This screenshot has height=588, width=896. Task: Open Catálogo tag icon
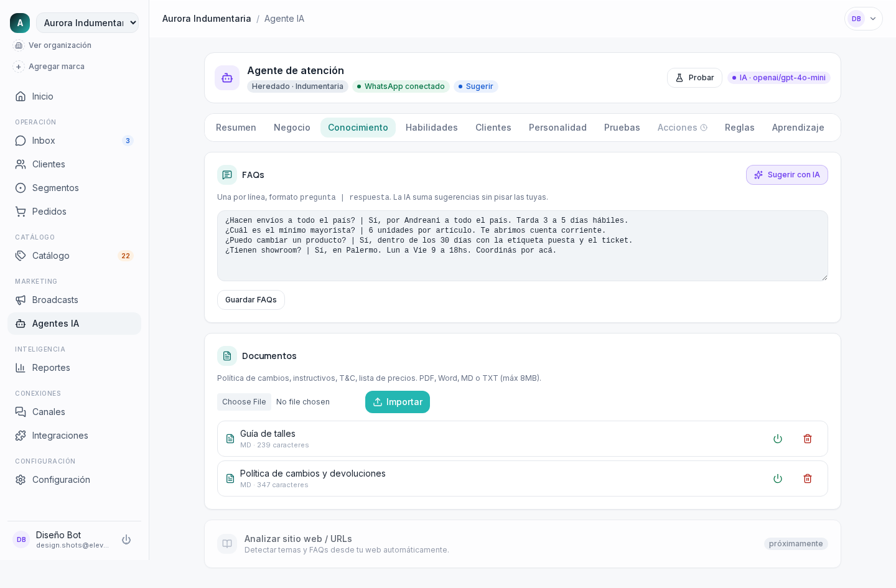pyautogui.click(x=21, y=256)
